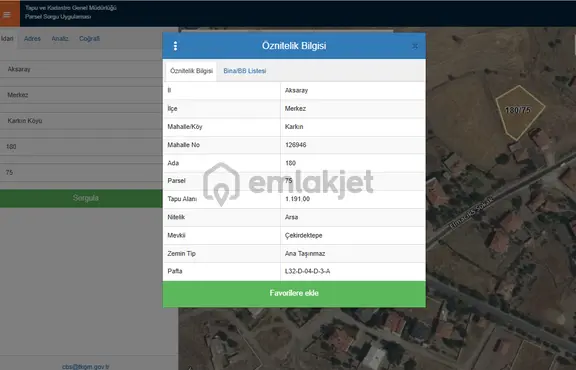Click the İl value Aksaray in the table
The image size is (576, 370).
click(x=296, y=90)
